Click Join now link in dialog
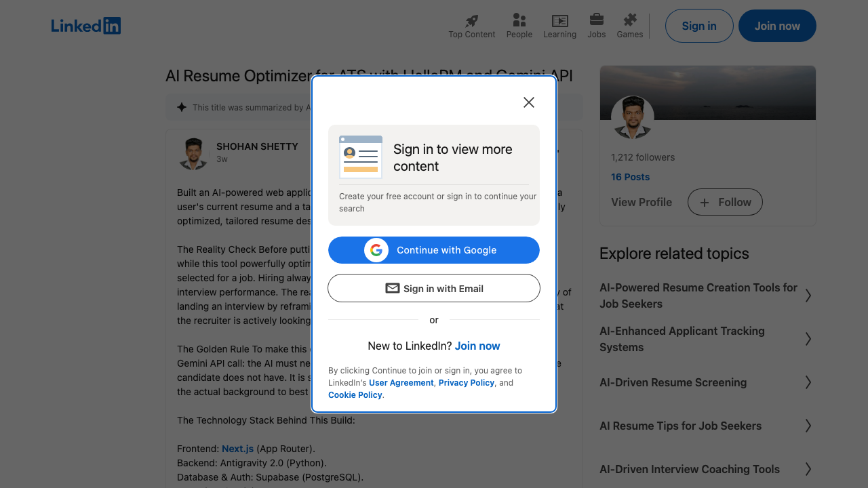Screen dimensions: 868x488 [x=477, y=346]
